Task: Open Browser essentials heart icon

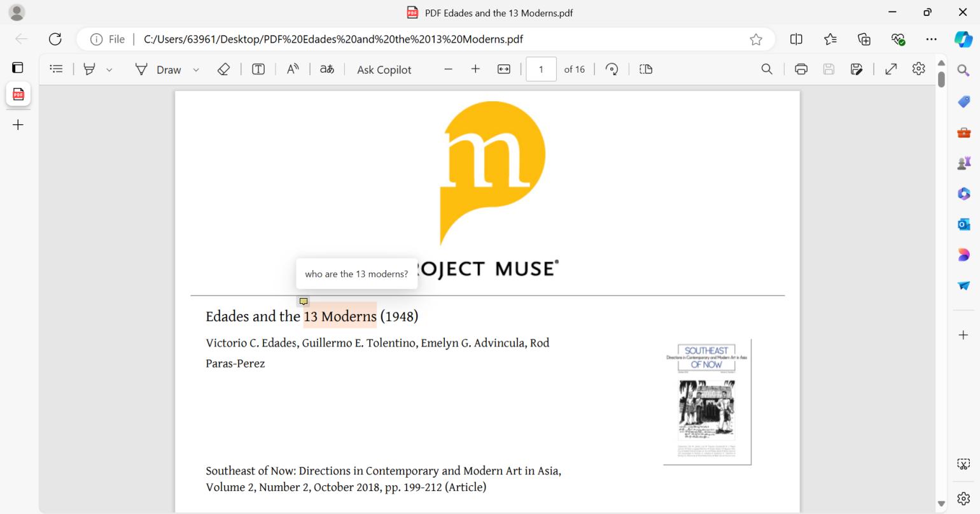Action: tap(898, 39)
